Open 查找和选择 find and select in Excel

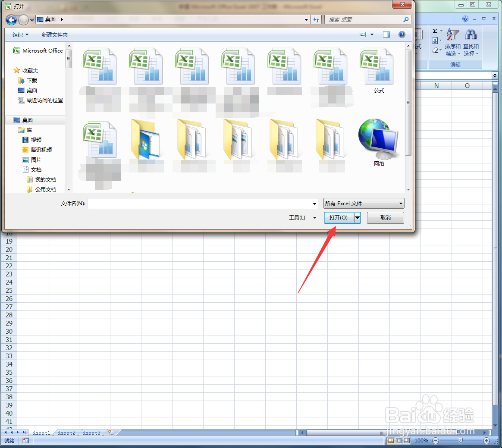click(471, 42)
